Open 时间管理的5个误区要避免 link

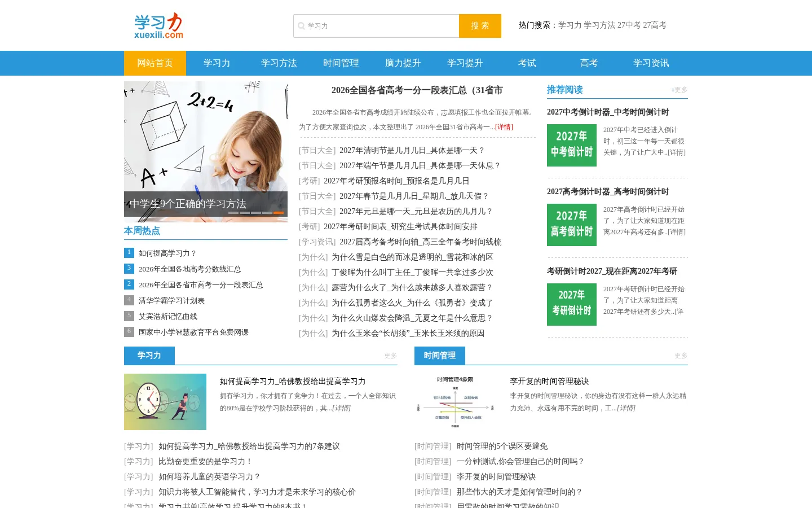(502, 446)
